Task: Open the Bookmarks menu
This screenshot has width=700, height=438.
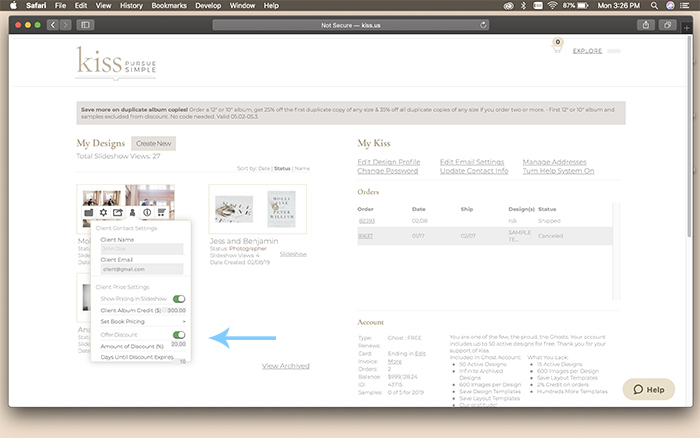Action: 169,5
